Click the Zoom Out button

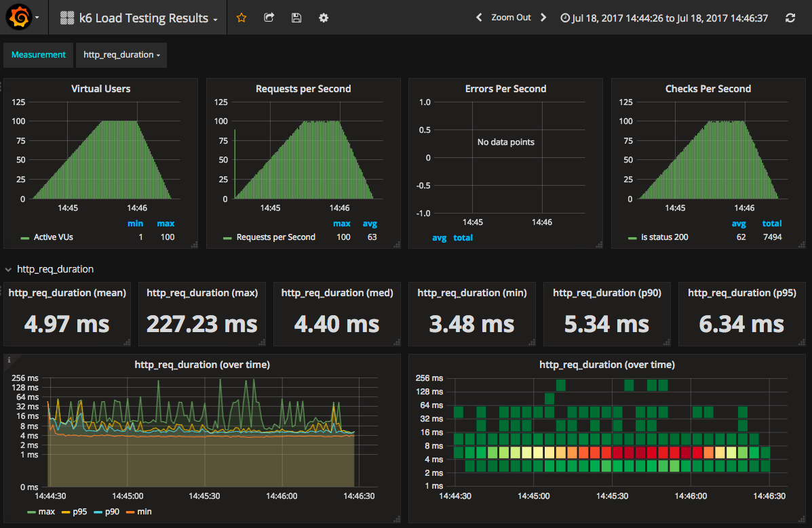pyautogui.click(x=511, y=18)
